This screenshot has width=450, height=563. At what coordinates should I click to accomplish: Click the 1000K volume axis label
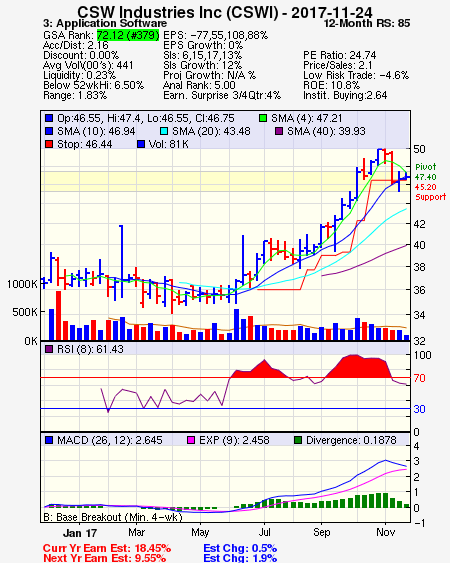click(22, 284)
